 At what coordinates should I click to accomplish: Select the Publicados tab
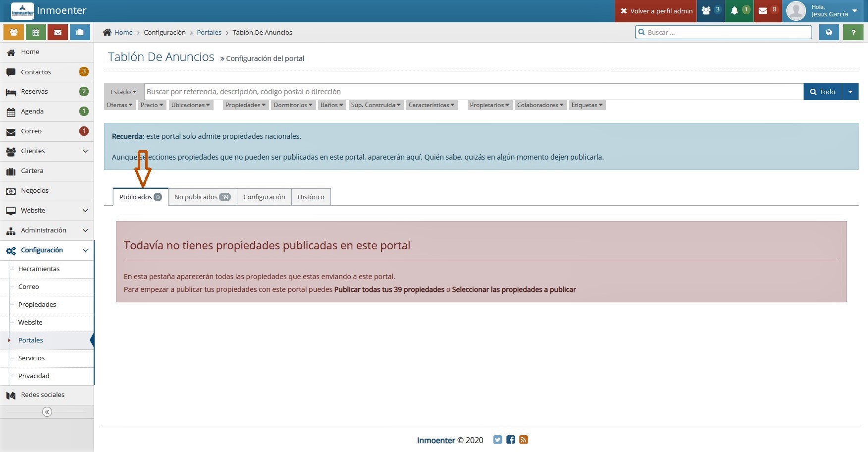point(141,197)
